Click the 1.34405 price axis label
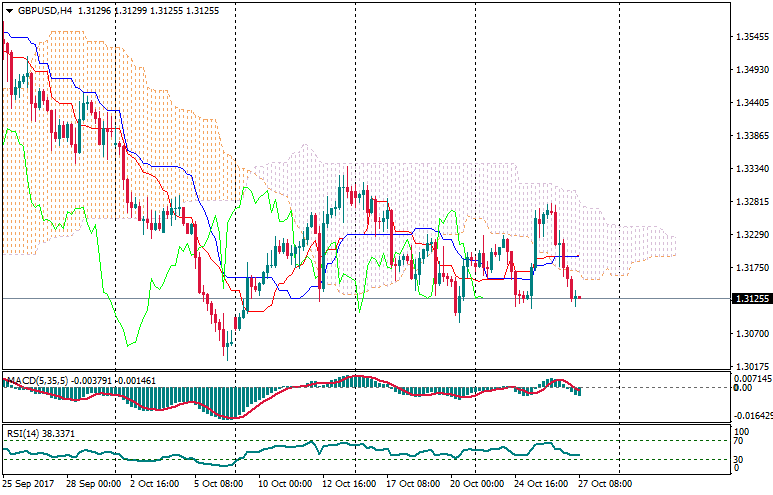Viewport: 773px width, 495px height. pos(751,102)
